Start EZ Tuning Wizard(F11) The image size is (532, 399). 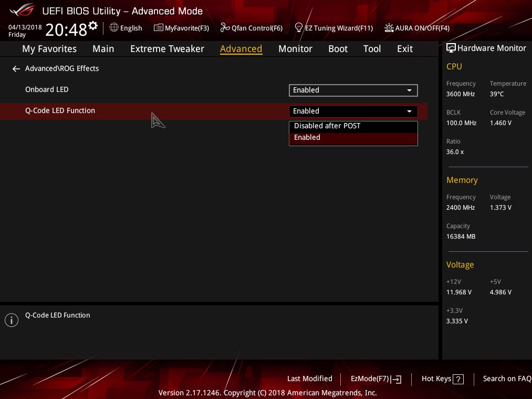click(339, 28)
